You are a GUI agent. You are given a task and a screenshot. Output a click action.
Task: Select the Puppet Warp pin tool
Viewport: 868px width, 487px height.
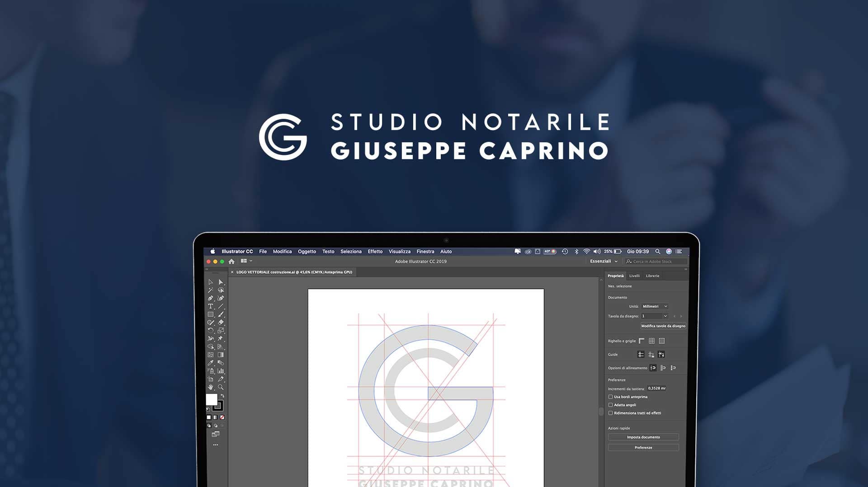tap(221, 338)
